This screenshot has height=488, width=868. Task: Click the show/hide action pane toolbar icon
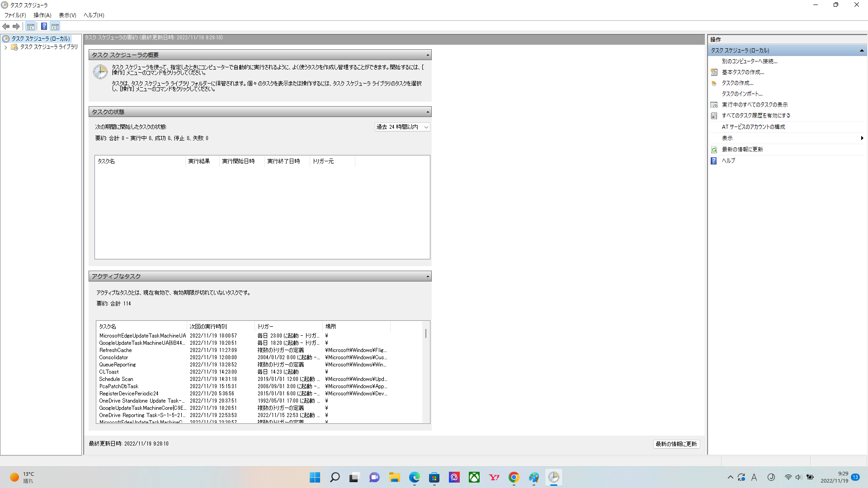[x=55, y=26]
